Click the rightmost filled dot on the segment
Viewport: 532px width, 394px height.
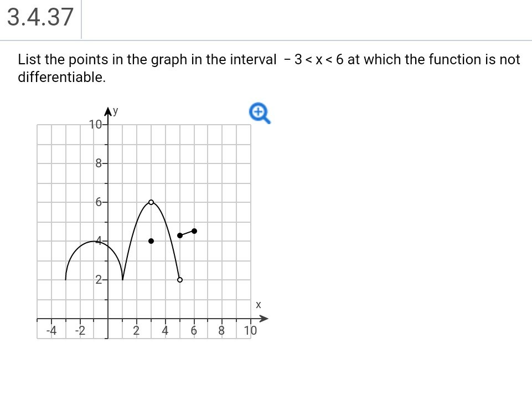(x=194, y=231)
